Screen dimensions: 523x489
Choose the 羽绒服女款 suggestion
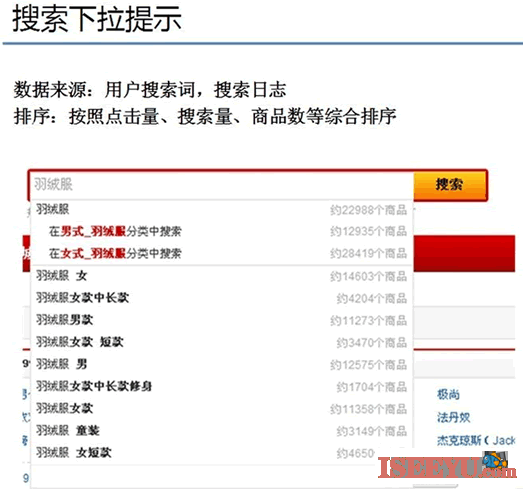click(x=222, y=409)
